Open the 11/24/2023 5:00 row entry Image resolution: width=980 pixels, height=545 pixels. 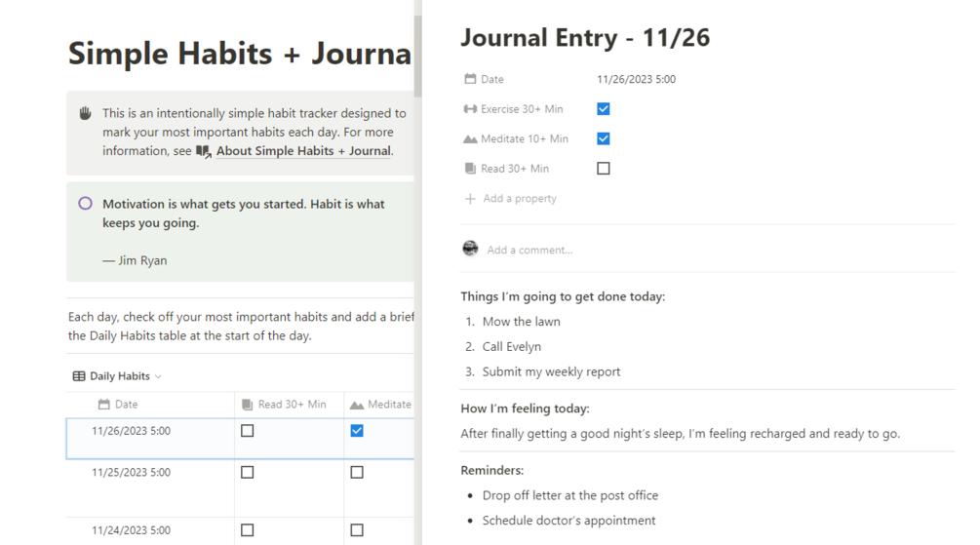point(131,530)
